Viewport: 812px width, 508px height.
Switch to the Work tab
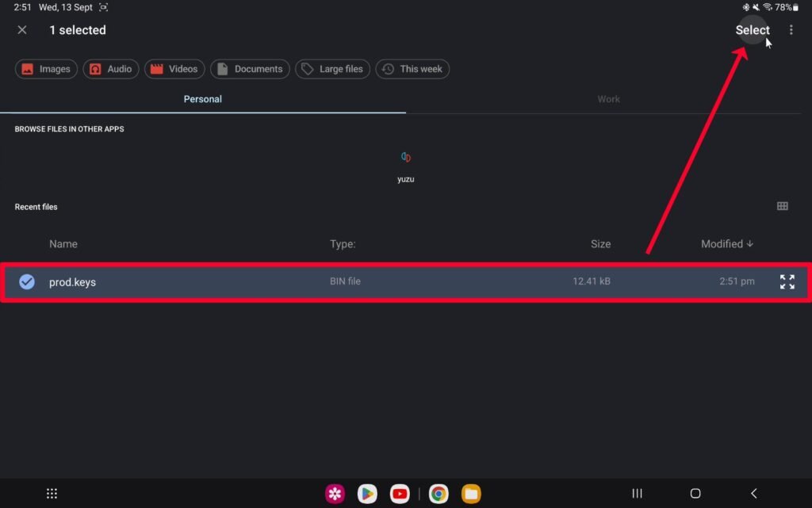(x=608, y=99)
